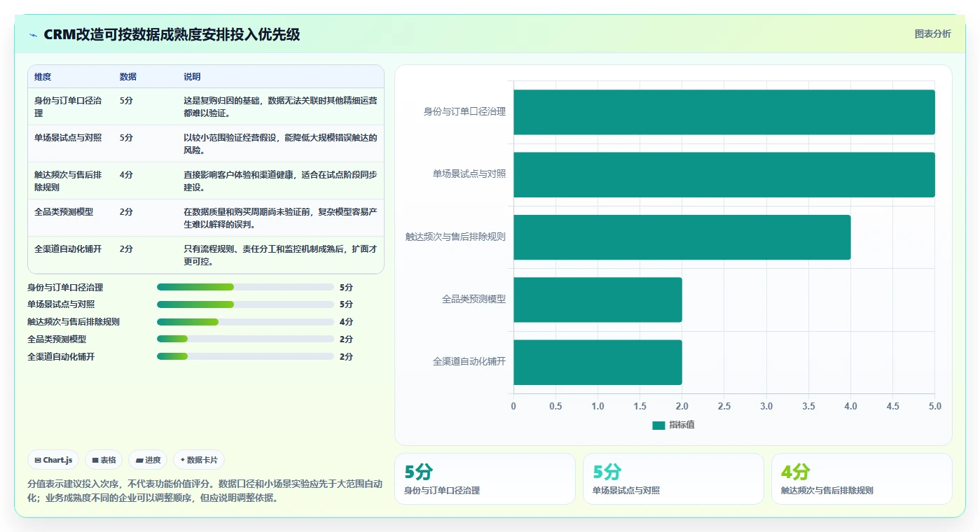Click the footnote starting 分值表示建议投入次序

[205, 491]
